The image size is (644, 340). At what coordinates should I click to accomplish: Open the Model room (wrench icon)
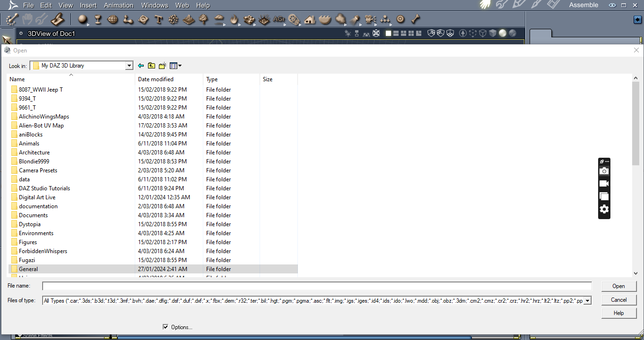(502, 5)
